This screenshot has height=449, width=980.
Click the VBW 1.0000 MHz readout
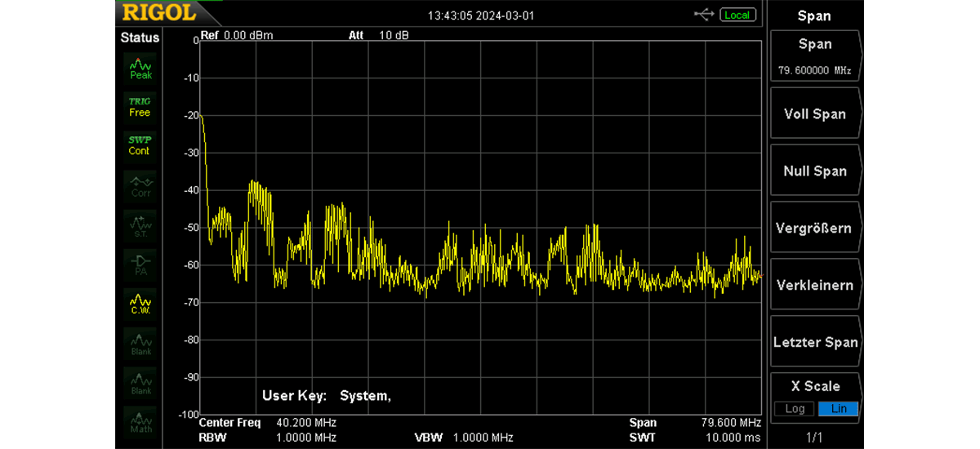coord(464,438)
